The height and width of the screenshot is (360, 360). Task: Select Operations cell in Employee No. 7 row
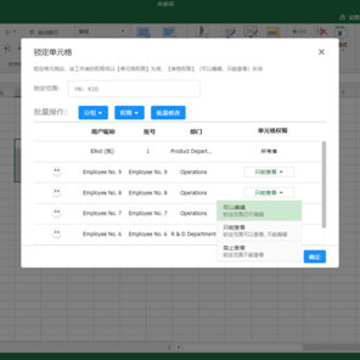[x=193, y=213]
